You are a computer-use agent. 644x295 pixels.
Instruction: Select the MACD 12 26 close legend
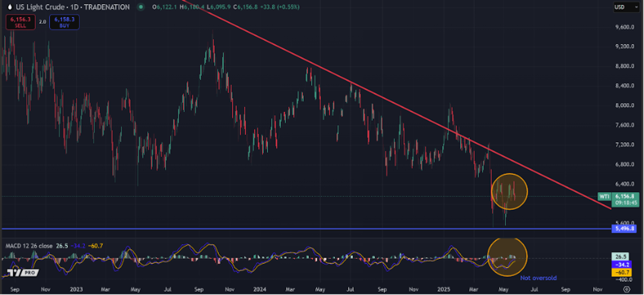click(x=29, y=246)
